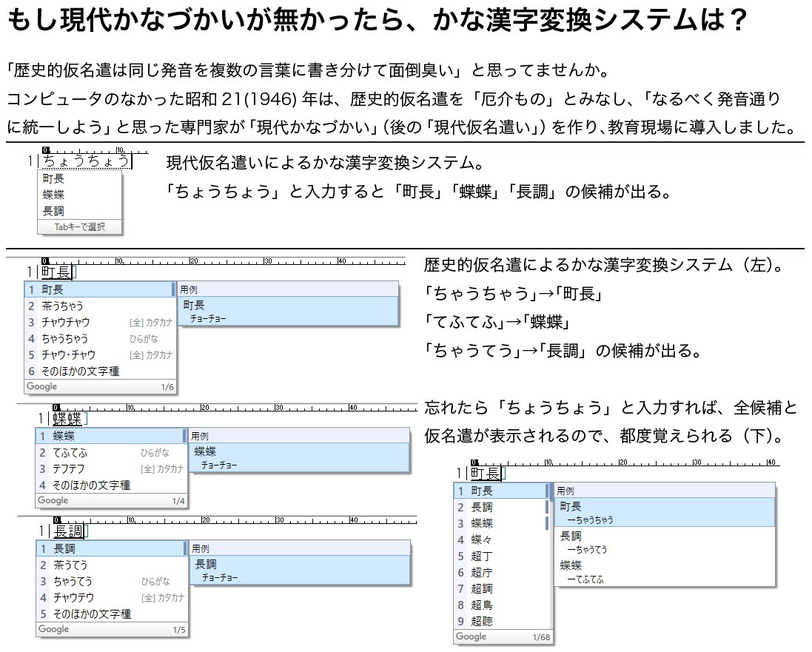Click the 1/68 page counter
812x652 pixels.
(541, 637)
